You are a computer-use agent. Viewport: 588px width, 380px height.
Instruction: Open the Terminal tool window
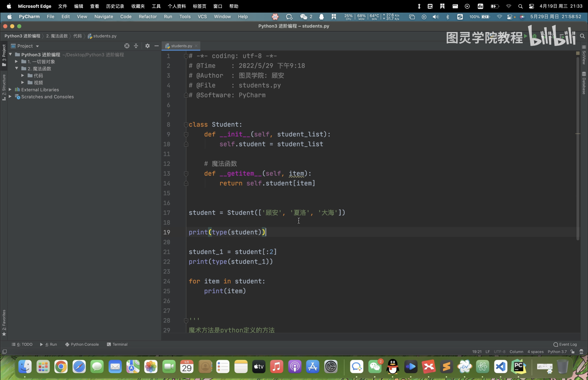click(117, 344)
